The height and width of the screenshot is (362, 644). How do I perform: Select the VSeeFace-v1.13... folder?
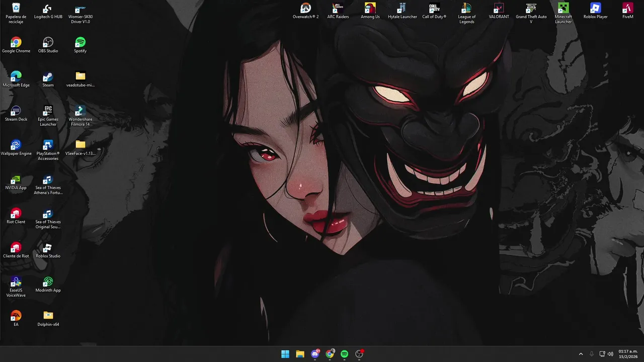coord(80,148)
